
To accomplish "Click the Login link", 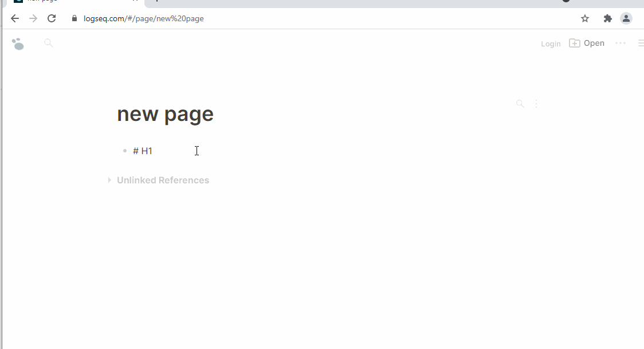I will click(550, 43).
